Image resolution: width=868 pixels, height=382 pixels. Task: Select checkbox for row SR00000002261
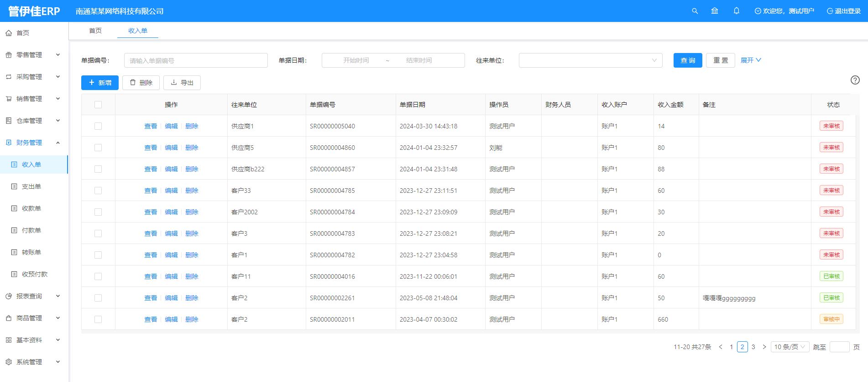click(98, 298)
